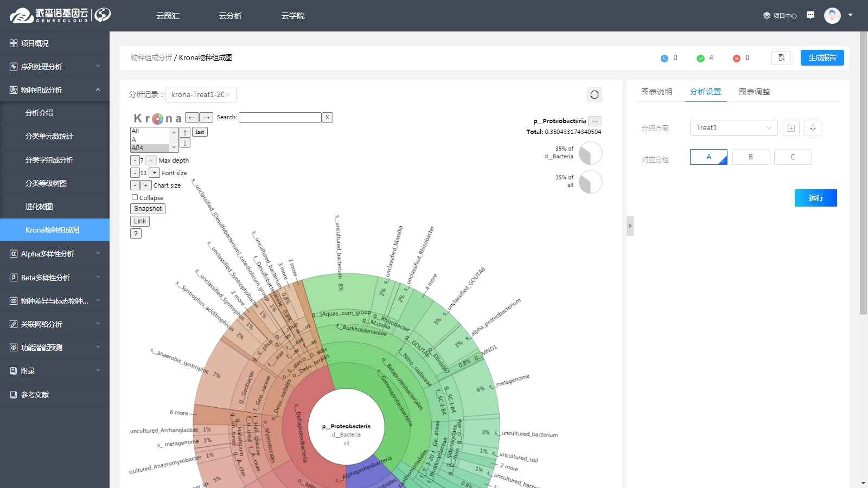Select group A toggle
The height and width of the screenshot is (488, 868).
(709, 157)
